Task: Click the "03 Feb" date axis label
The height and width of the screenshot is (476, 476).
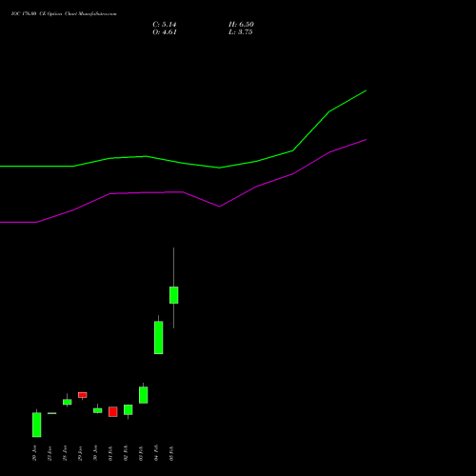Action: pyautogui.click(x=141, y=453)
